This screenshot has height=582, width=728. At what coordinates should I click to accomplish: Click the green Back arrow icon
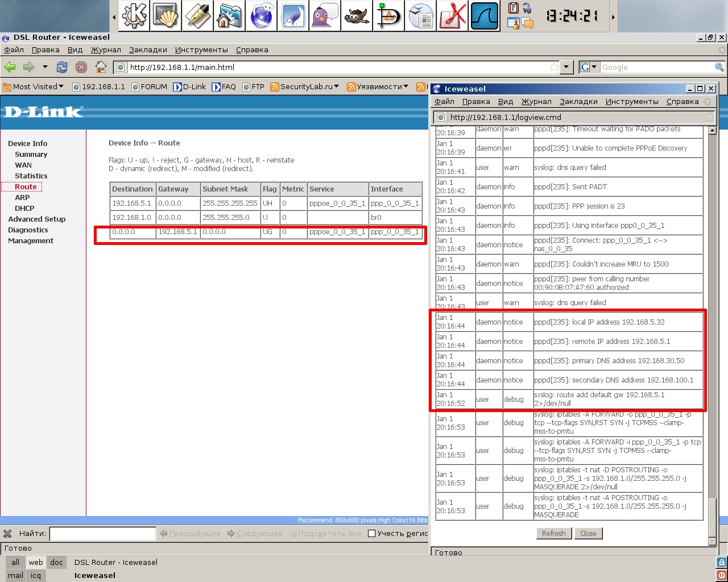tap(10, 67)
